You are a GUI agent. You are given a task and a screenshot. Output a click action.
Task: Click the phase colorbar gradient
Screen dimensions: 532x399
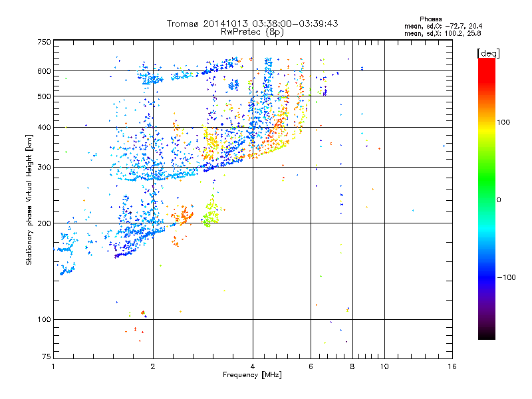pyautogui.click(x=487, y=199)
